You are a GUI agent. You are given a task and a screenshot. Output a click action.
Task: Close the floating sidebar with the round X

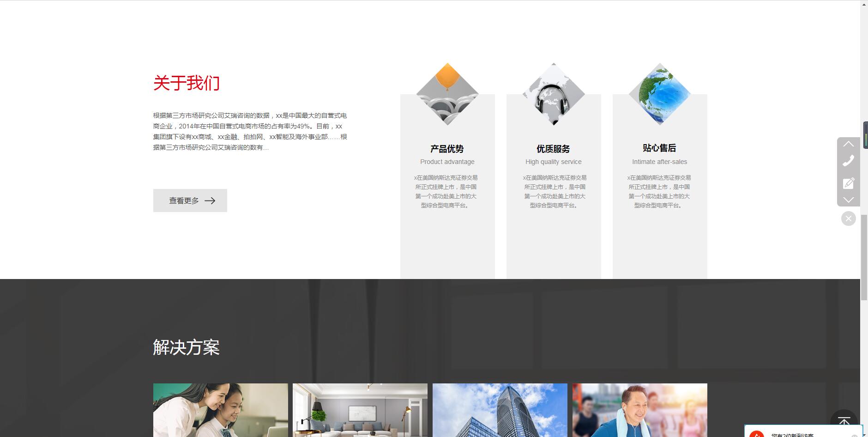click(848, 218)
